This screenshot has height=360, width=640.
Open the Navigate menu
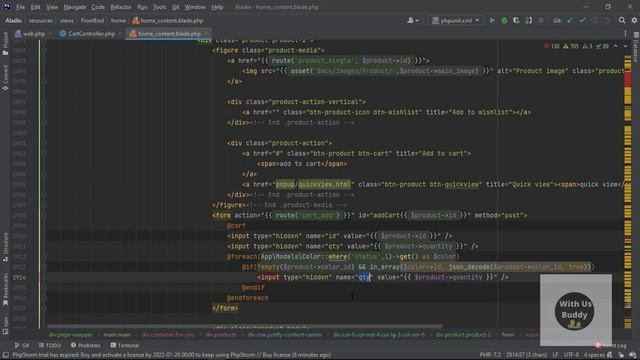pos(75,7)
